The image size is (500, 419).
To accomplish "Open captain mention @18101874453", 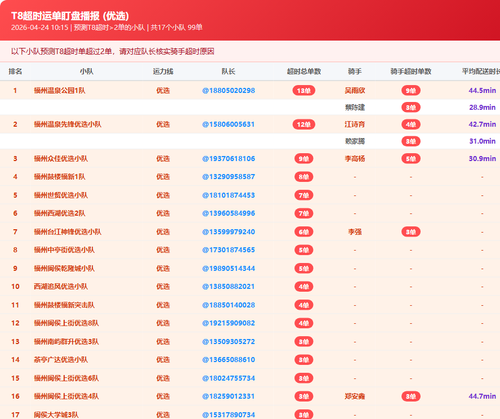I will [228, 195].
